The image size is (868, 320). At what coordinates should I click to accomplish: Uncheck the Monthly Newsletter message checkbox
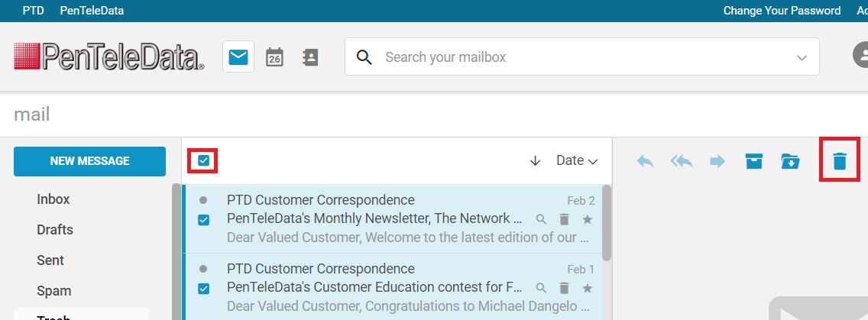click(x=204, y=220)
